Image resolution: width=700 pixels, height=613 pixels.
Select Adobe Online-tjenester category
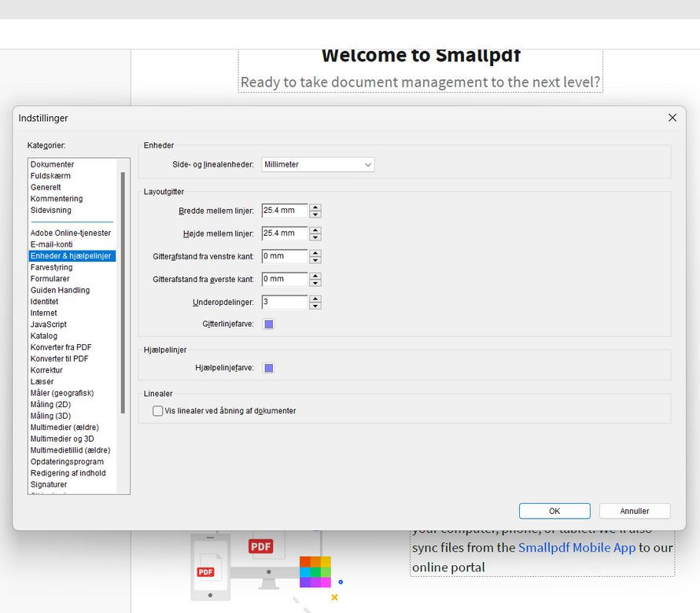(x=71, y=233)
